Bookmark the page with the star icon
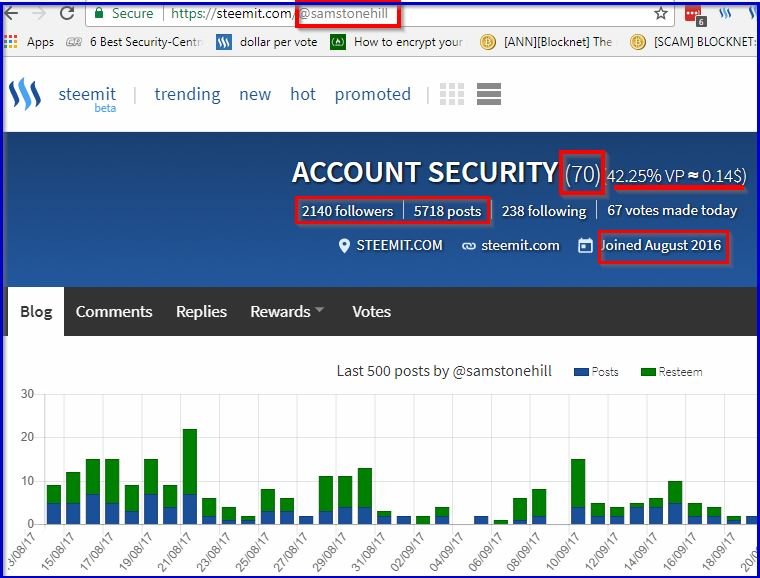This screenshot has height=578, width=760. pos(661,13)
